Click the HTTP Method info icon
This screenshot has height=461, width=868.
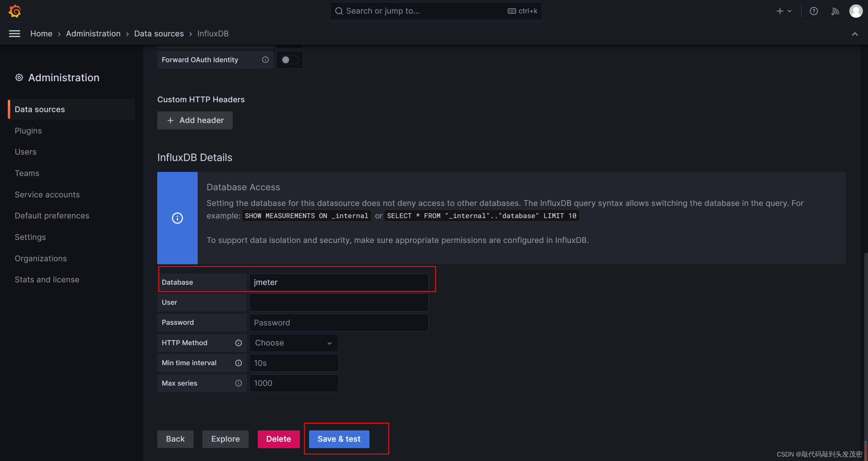pyautogui.click(x=238, y=343)
